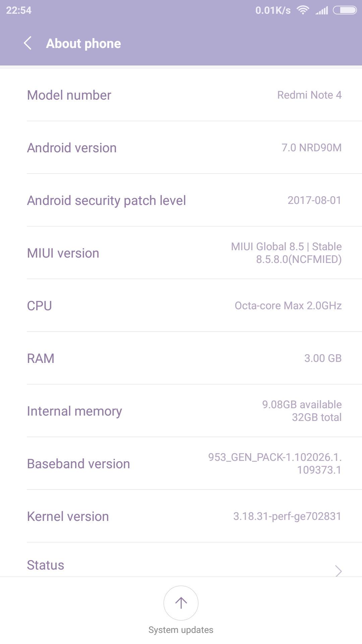The height and width of the screenshot is (644, 362).
Task: Tap the back arrow icon
Action: tap(28, 43)
